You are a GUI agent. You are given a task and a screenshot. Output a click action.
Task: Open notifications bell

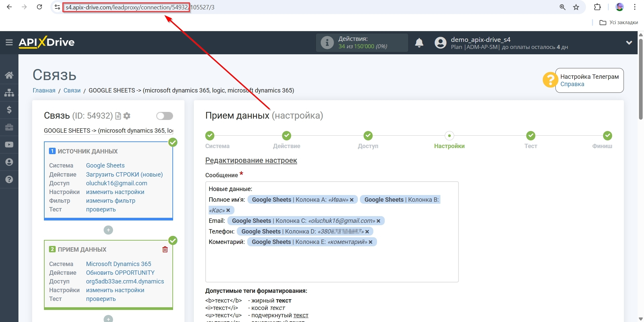419,43
